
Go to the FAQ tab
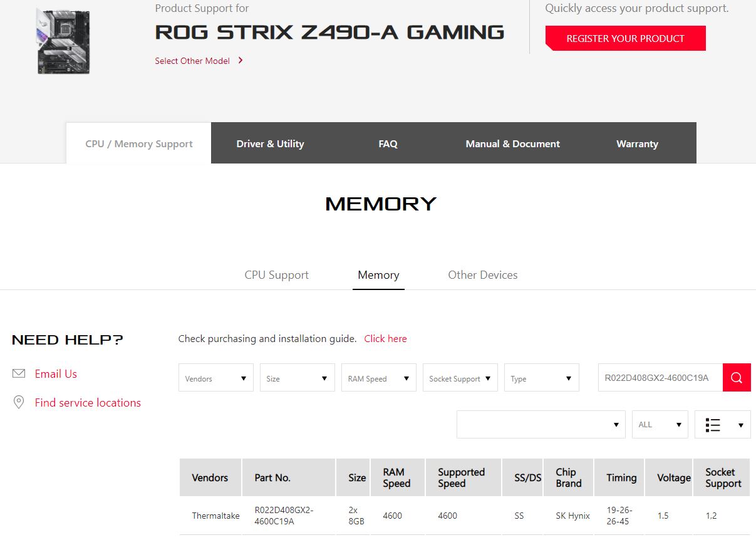(x=388, y=143)
